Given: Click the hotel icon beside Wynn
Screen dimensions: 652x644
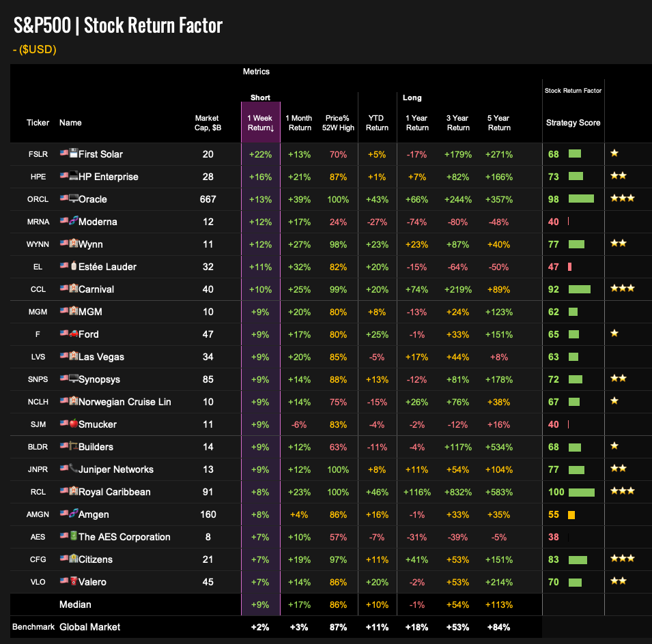Looking at the screenshot, I should [74, 243].
